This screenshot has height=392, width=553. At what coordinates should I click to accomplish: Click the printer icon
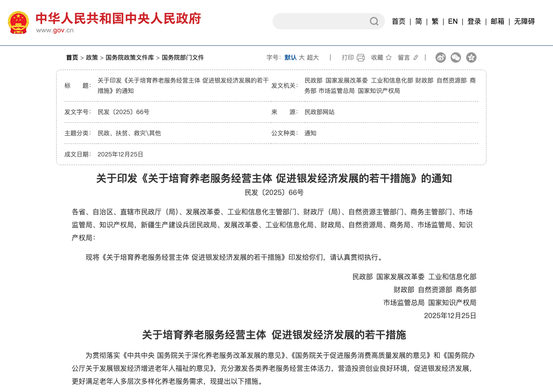pos(361,57)
